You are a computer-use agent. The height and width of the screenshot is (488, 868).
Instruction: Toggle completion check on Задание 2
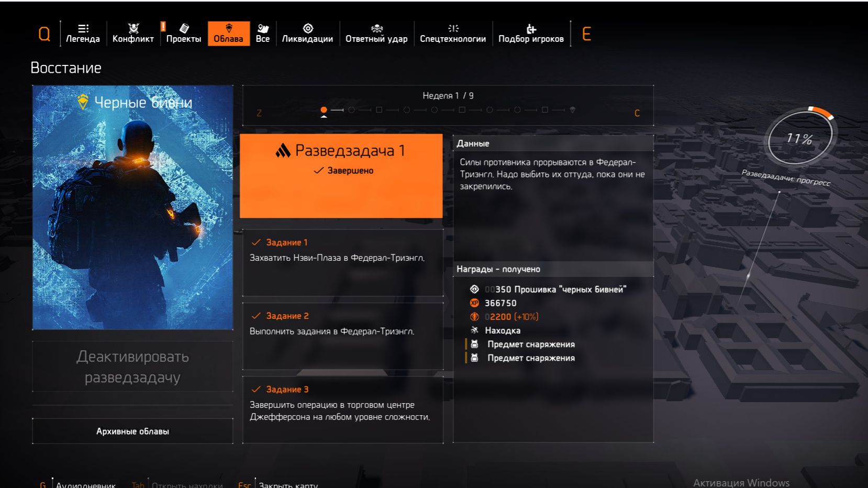click(256, 315)
